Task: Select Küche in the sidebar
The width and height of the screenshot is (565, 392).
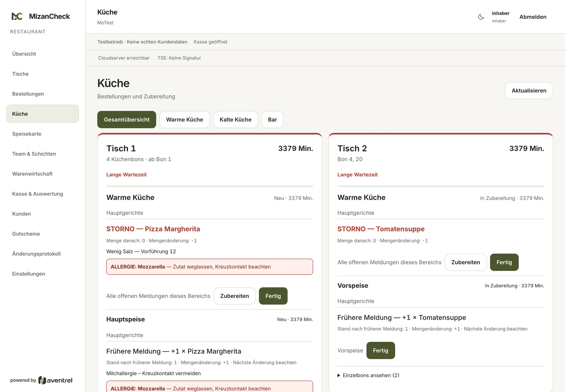Action: tap(42, 114)
